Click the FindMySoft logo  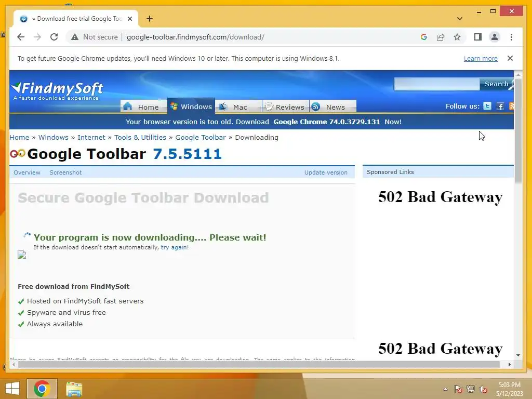click(x=57, y=90)
